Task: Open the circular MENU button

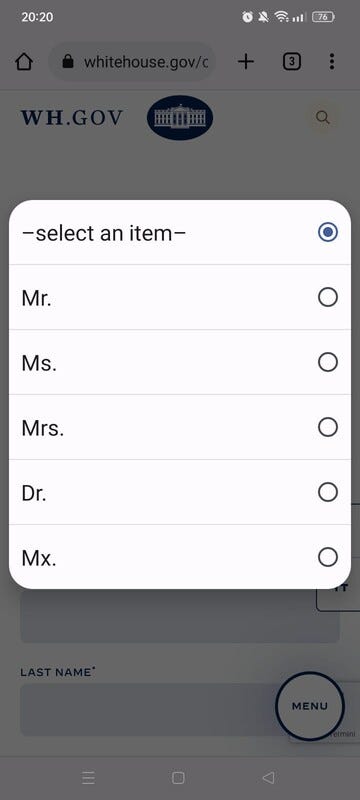Action: click(x=310, y=706)
